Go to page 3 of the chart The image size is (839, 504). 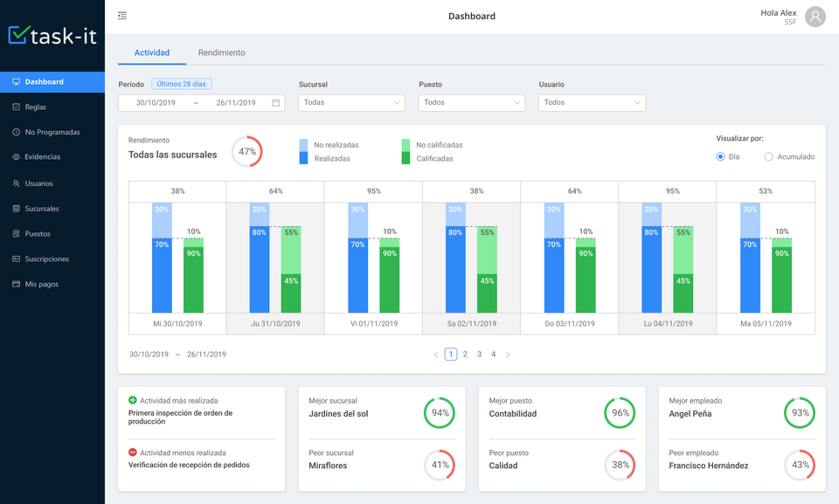click(x=480, y=354)
